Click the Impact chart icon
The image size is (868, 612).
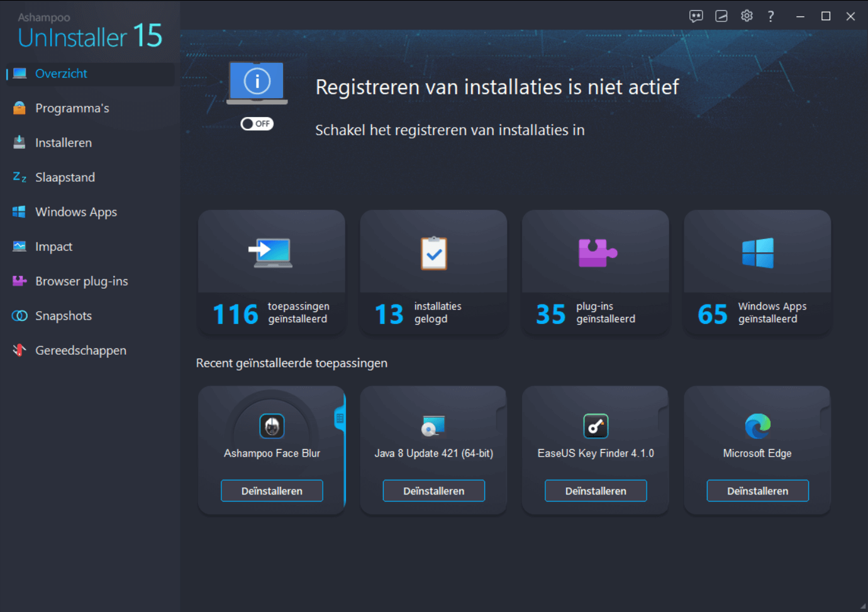pos(19,246)
